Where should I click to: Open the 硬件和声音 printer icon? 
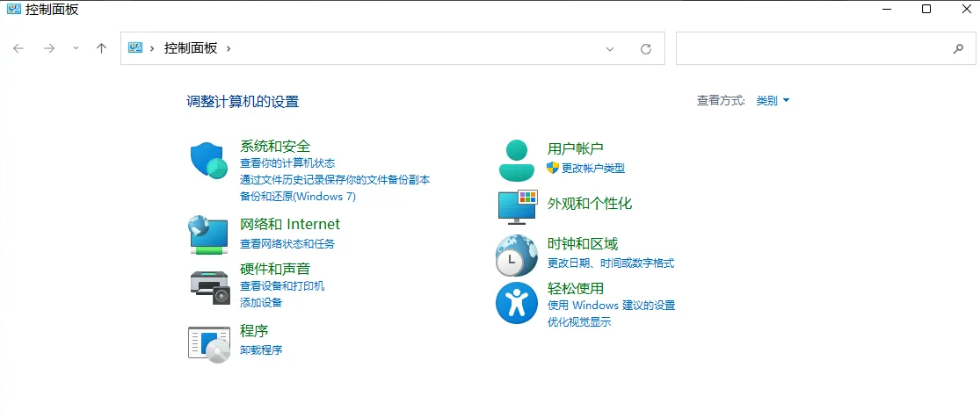(x=210, y=287)
